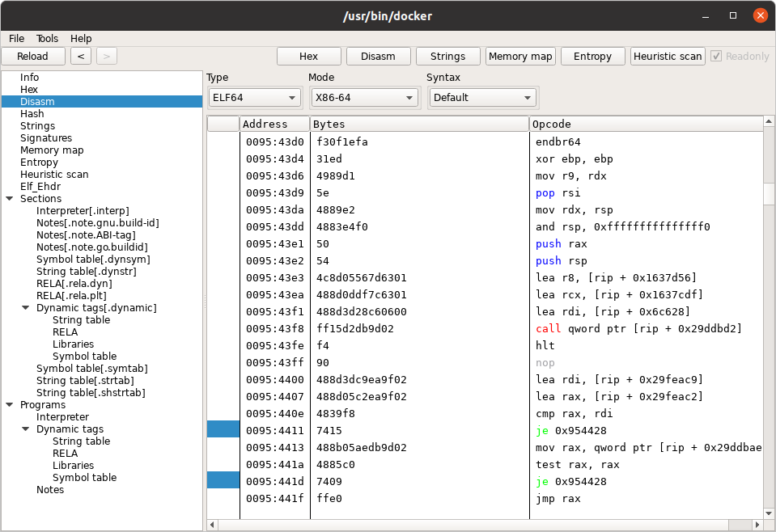Click the Memory map toolbar button
Screen dimensions: 776x532
click(519, 57)
